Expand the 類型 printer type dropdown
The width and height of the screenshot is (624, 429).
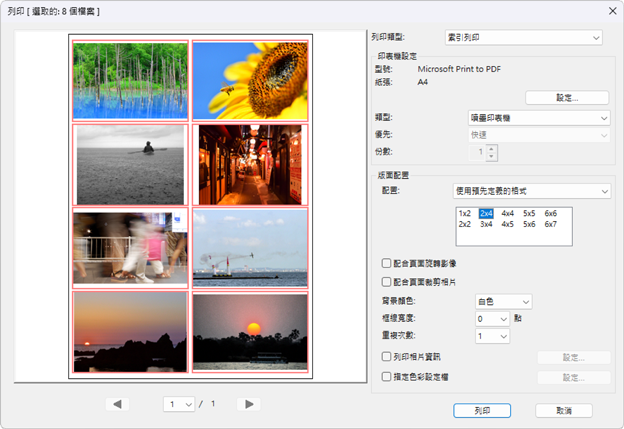tap(539, 118)
